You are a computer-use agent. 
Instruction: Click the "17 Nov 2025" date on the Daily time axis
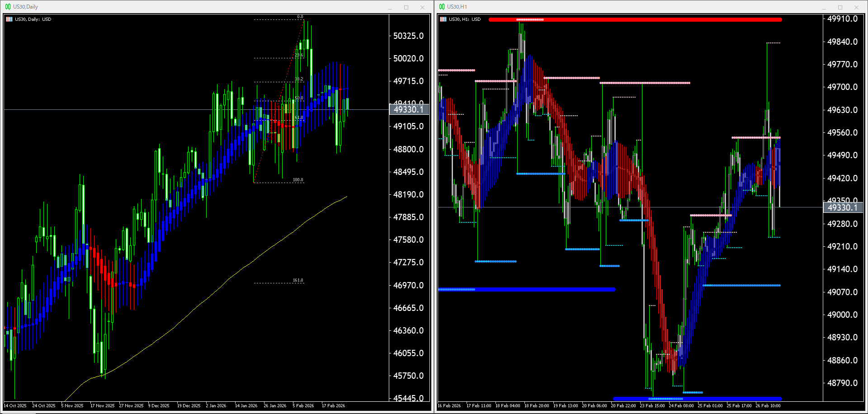point(102,406)
